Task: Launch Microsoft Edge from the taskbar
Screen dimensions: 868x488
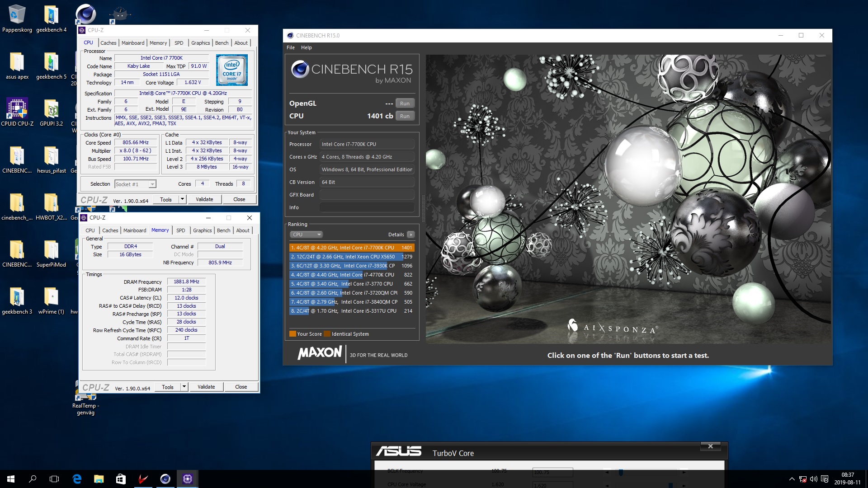Action: click(77, 479)
